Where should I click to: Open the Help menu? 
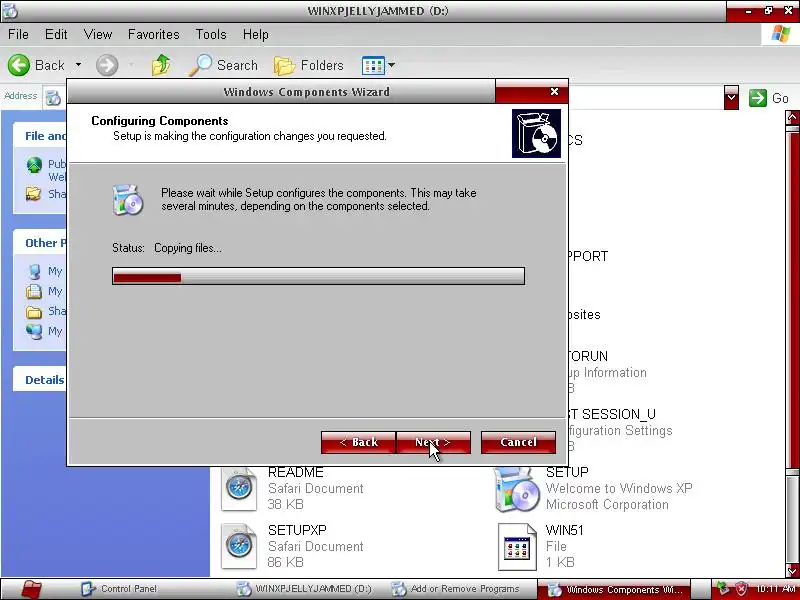(x=256, y=35)
